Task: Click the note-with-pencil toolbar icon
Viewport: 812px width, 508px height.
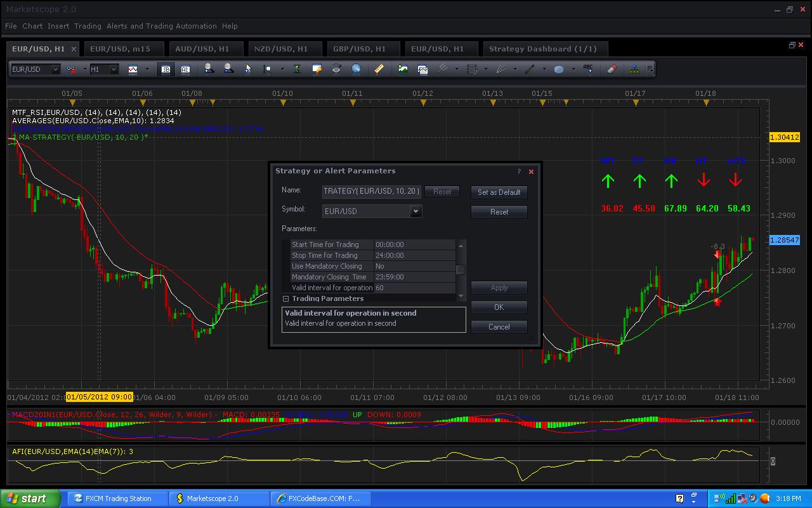Action: 317,69
